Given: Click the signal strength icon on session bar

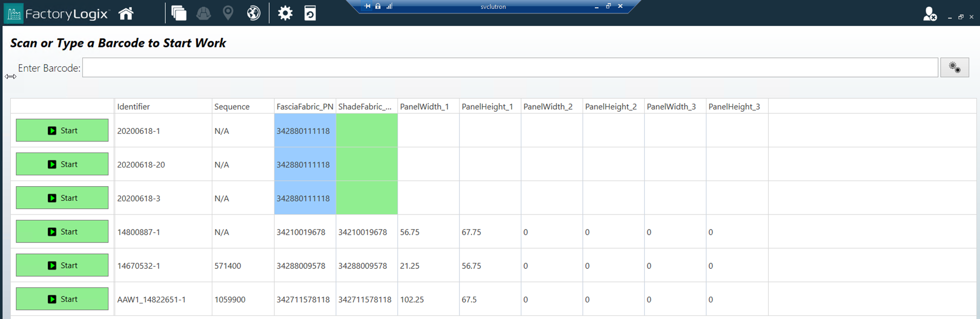Looking at the screenshot, I should (389, 6).
